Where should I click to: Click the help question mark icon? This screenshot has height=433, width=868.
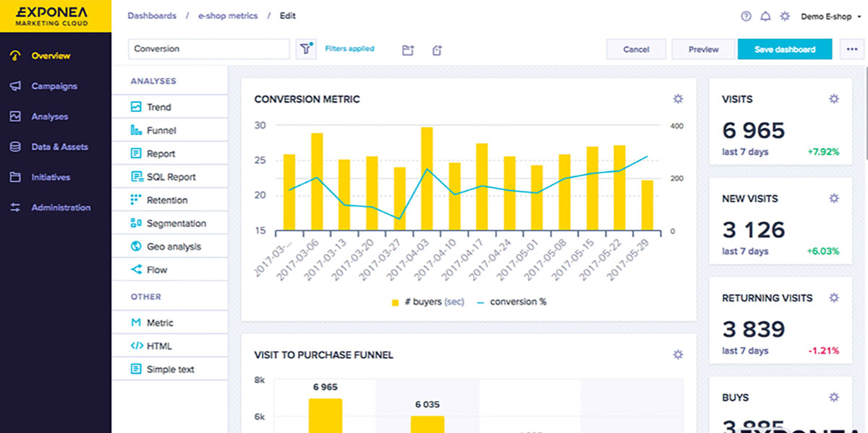pyautogui.click(x=746, y=16)
